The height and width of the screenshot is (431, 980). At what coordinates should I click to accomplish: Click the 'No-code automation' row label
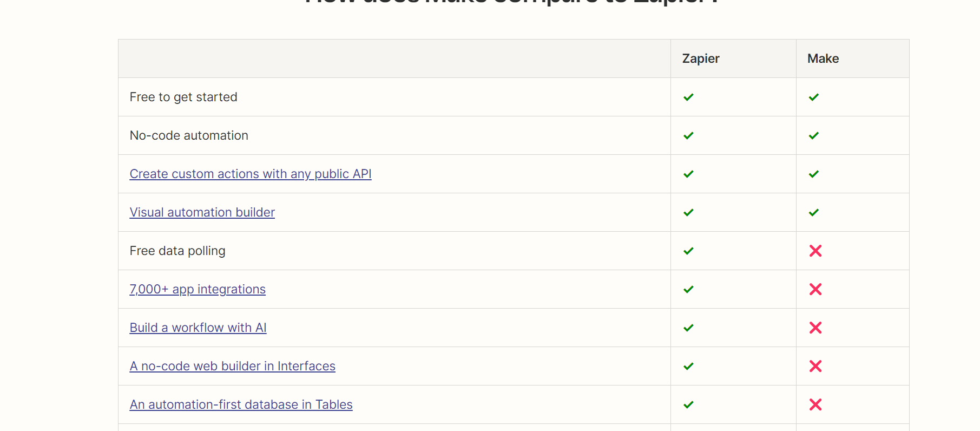pos(189,135)
